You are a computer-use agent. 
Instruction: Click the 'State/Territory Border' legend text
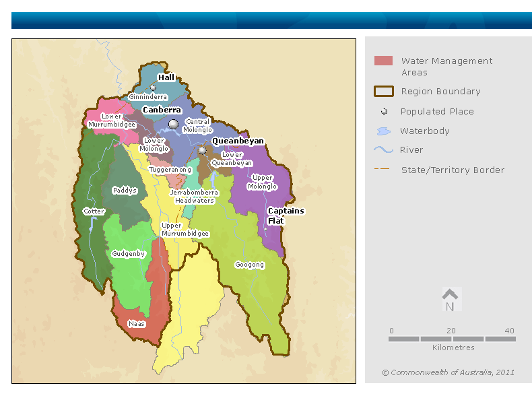[x=453, y=170]
